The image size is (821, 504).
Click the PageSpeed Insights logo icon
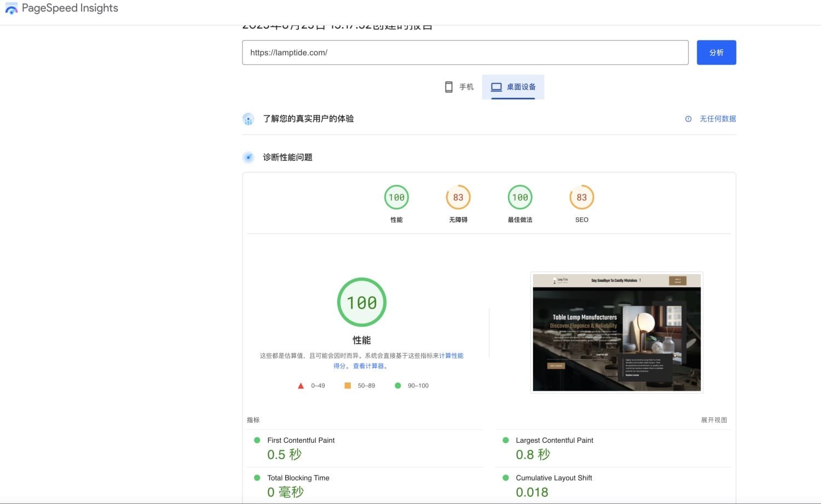click(x=11, y=9)
